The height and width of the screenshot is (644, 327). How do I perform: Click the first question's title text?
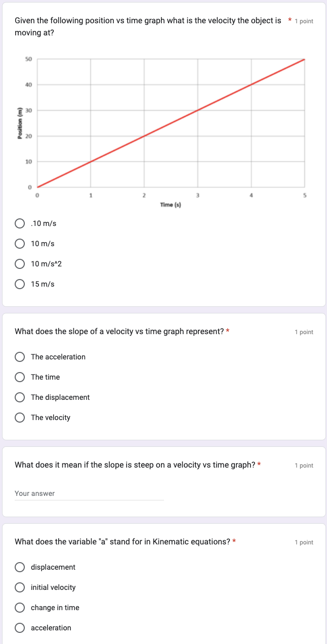147,26
